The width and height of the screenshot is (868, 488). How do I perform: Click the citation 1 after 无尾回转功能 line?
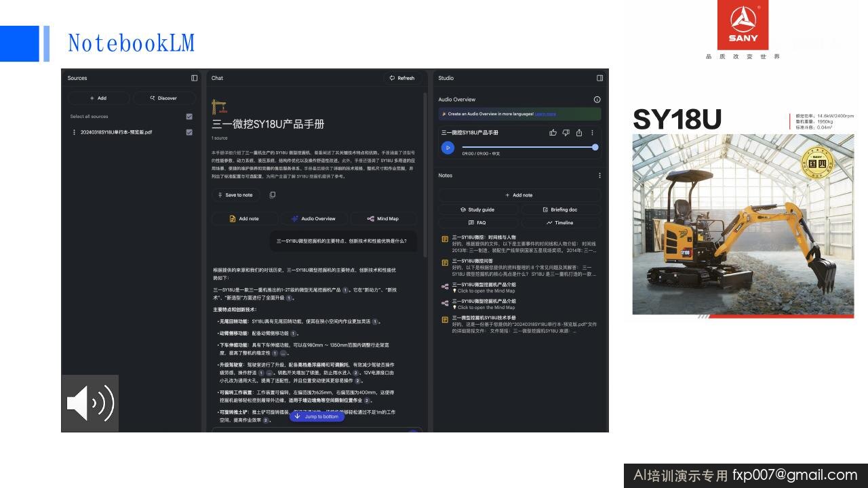point(374,321)
